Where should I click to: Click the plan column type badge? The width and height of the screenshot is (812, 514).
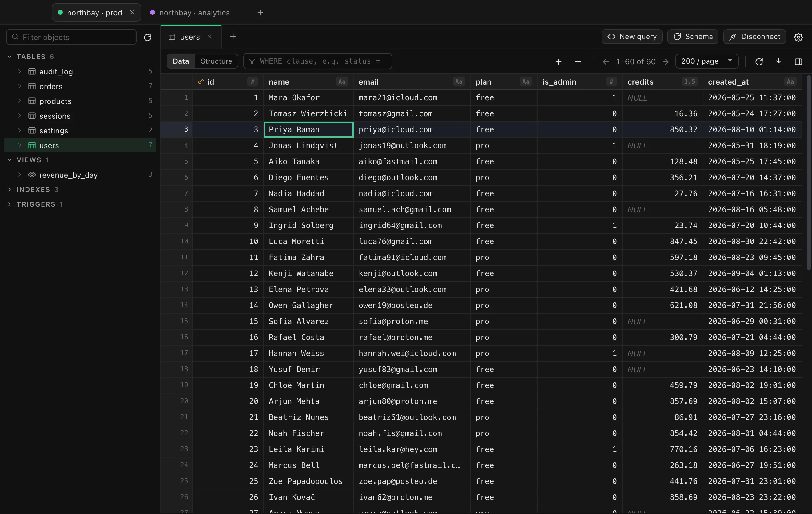tap(526, 81)
